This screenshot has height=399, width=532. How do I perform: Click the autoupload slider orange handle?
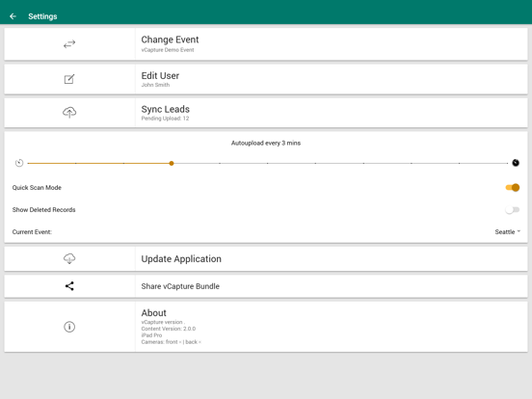click(x=172, y=163)
